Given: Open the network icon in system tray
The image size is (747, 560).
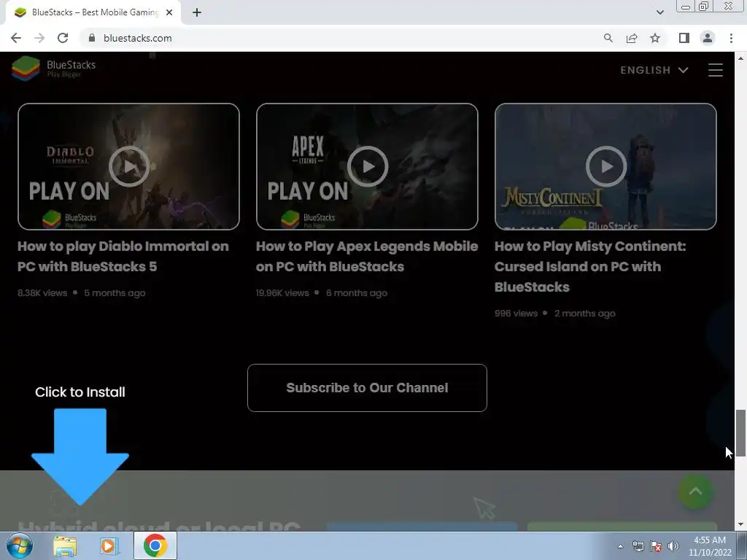Looking at the screenshot, I should point(638,547).
